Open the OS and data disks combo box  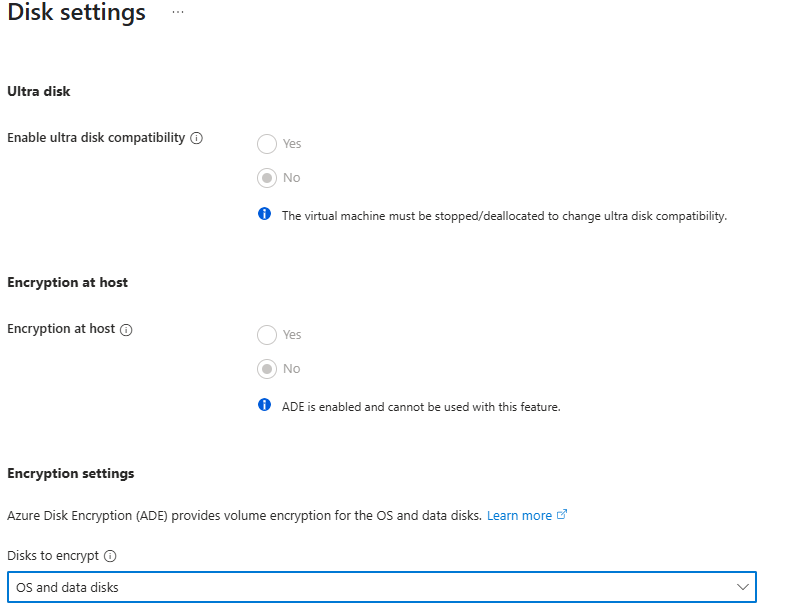382,587
